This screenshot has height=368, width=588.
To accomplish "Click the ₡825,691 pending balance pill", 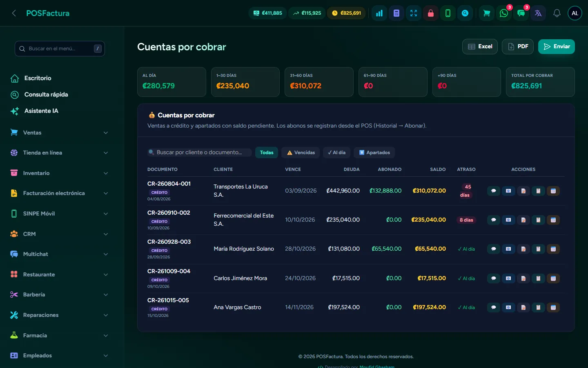I will 347,13.
